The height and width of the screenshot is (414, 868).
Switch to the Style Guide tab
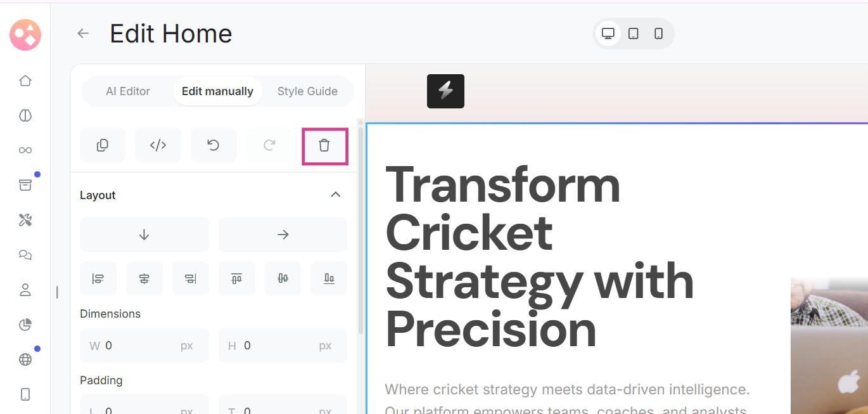pos(307,91)
